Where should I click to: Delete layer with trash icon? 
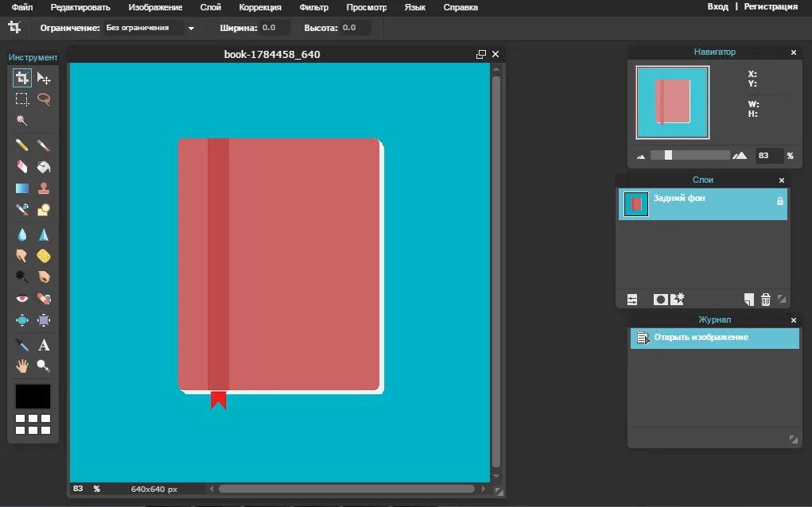[765, 300]
